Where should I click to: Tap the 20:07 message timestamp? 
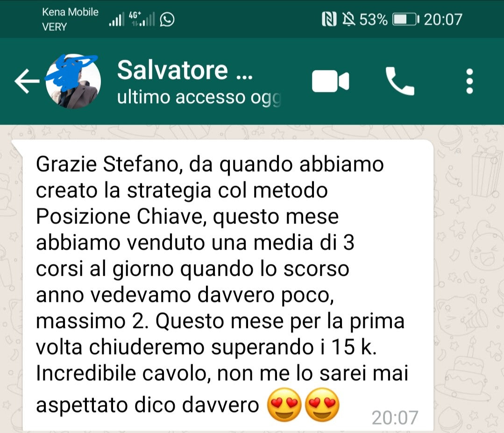395,418
